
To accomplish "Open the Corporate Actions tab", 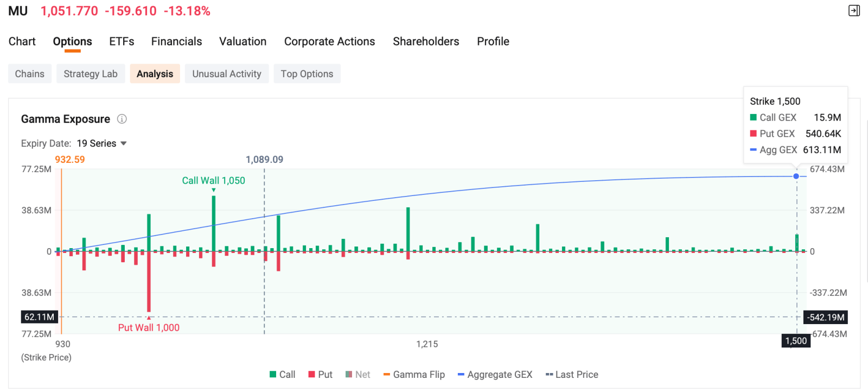I will click(x=329, y=42).
